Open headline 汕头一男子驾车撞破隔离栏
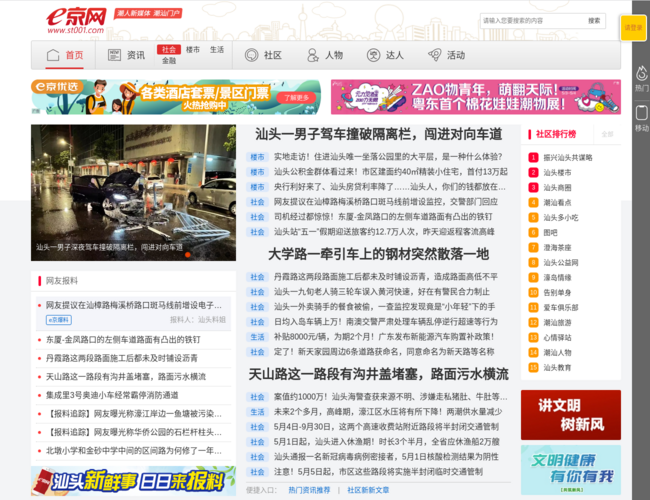This screenshot has width=650, height=500. coord(378,134)
